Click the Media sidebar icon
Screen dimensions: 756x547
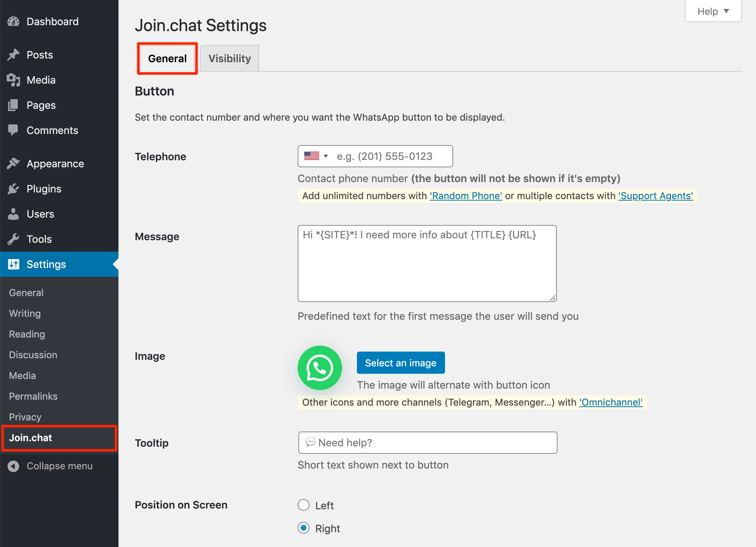pyautogui.click(x=13, y=80)
